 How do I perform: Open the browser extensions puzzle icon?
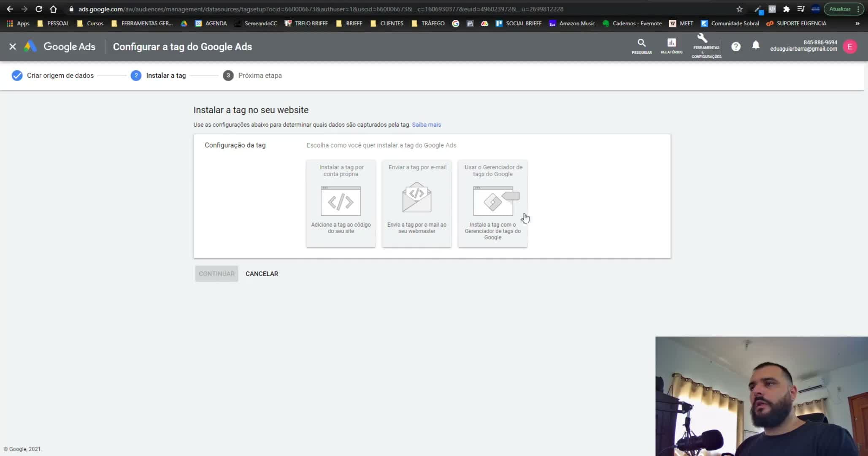(x=786, y=9)
